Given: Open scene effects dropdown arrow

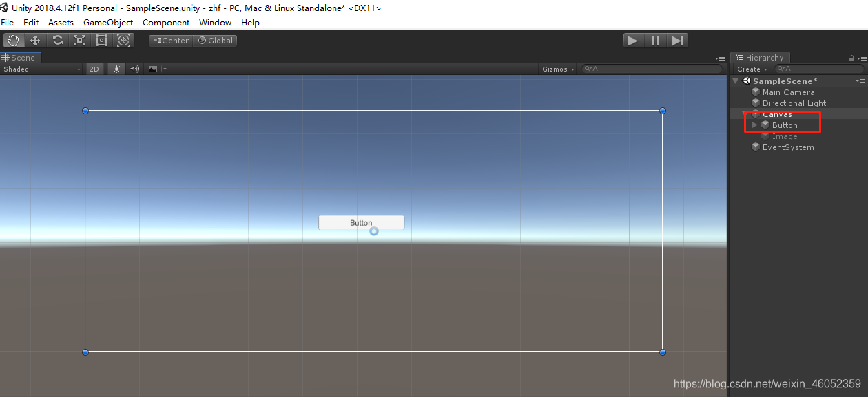Looking at the screenshot, I should (x=165, y=69).
